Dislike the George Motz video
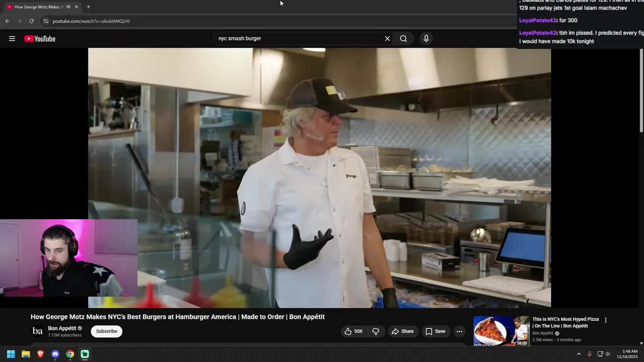The height and width of the screenshot is (362, 644). [376, 331]
